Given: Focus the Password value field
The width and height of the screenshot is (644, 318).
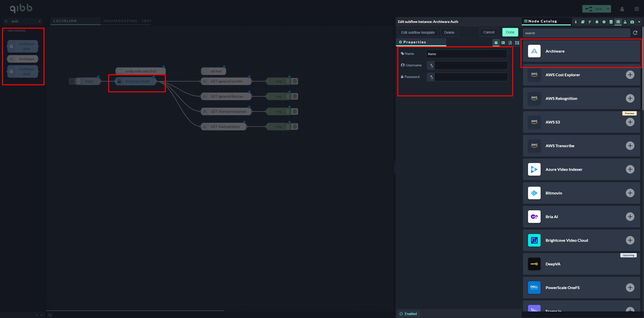Looking at the screenshot, I should [x=471, y=77].
